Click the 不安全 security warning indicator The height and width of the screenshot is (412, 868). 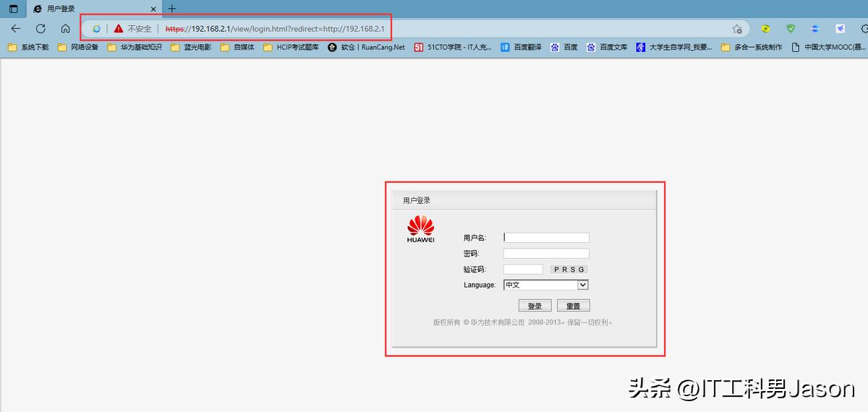coord(133,29)
